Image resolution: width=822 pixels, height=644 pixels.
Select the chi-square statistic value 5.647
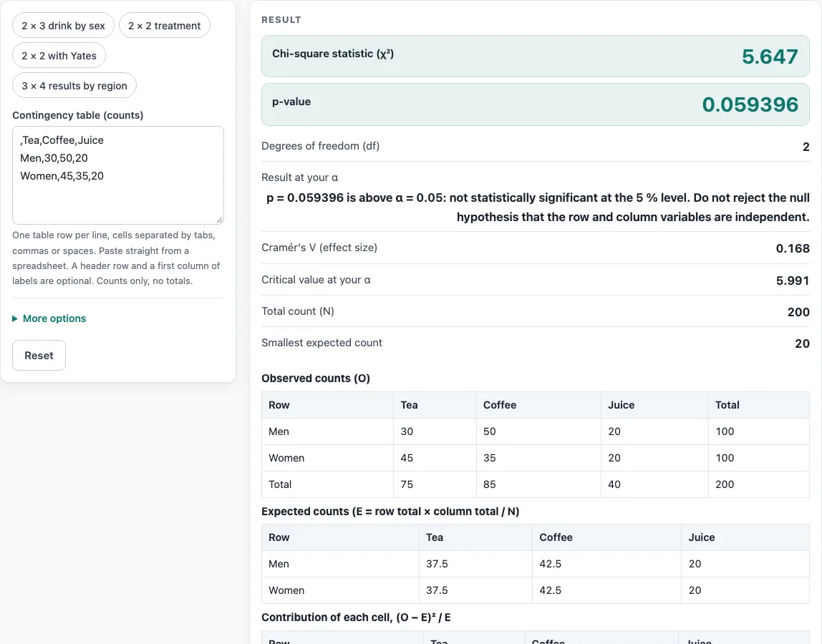point(770,57)
